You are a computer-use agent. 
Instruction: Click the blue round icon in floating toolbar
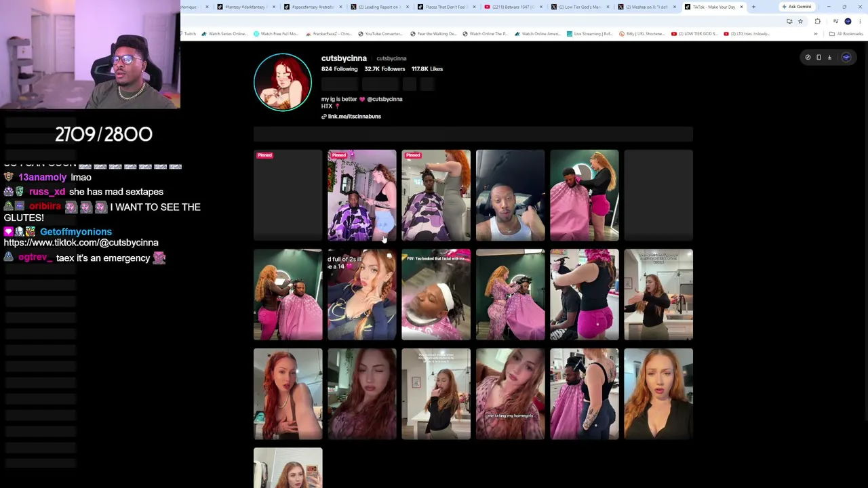tap(846, 58)
